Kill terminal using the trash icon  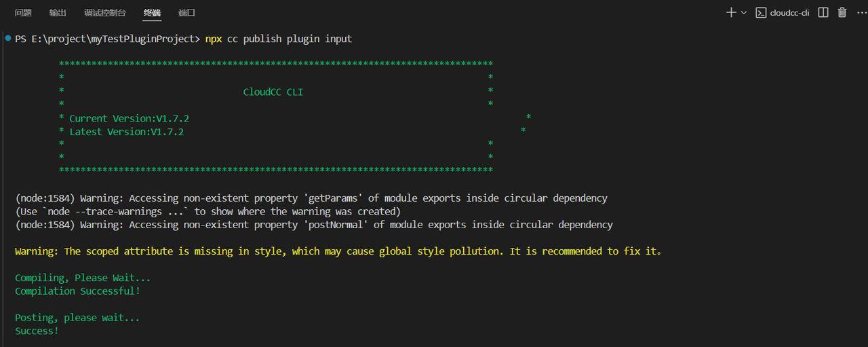pyautogui.click(x=842, y=12)
